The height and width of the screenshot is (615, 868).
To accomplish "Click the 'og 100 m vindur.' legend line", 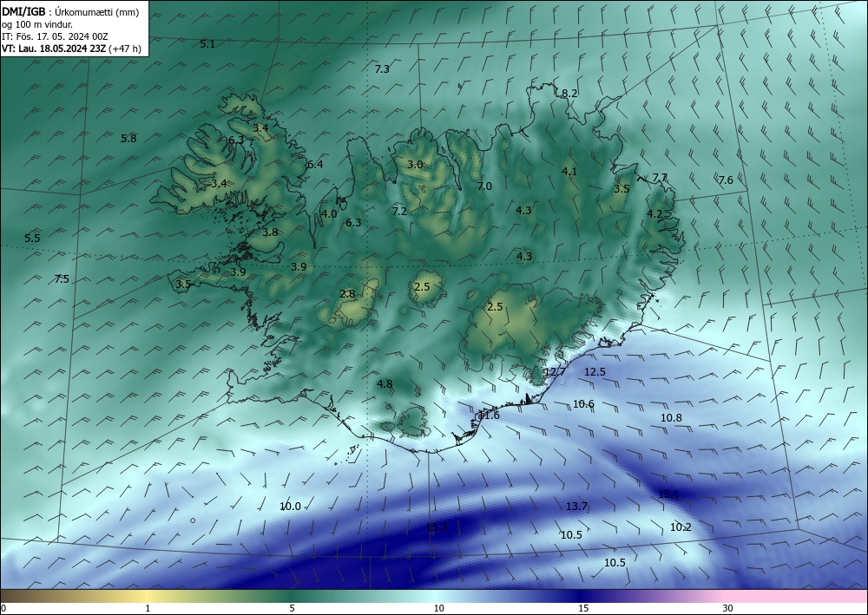I will click(x=37, y=24).
